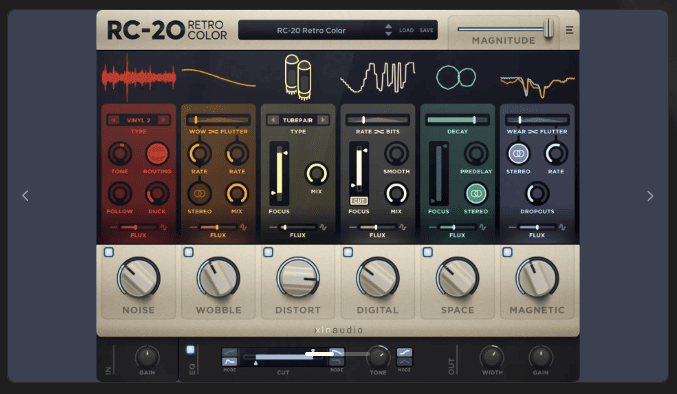Click the Magnetic section's Dropouts knob
Viewport: 677px width, 394px height.
pos(537,193)
